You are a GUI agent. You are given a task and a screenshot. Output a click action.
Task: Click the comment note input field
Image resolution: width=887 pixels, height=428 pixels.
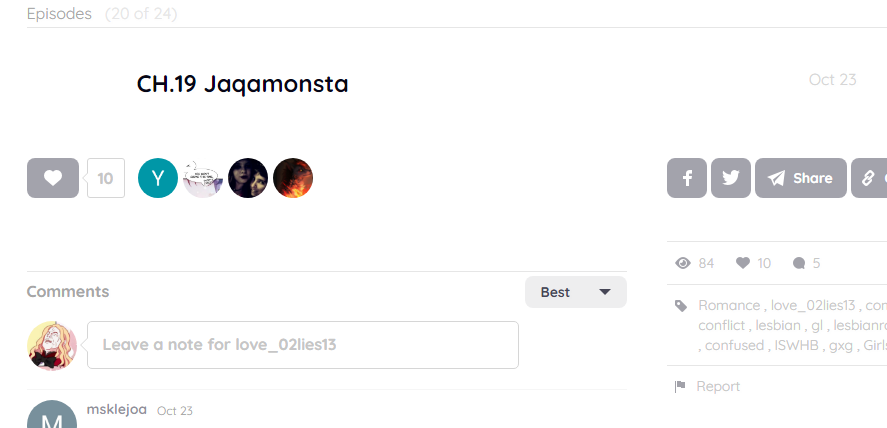(x=303, y=345)
